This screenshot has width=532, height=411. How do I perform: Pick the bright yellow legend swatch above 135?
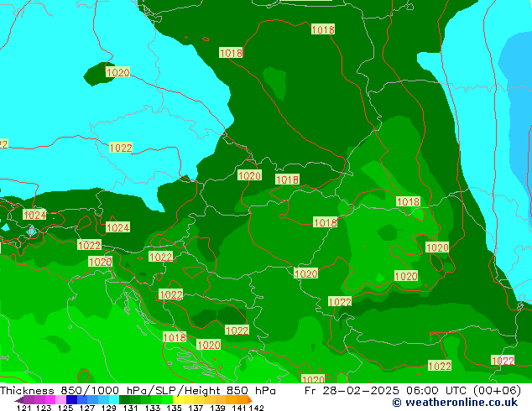pyautogui.click(x=178, y=399)
